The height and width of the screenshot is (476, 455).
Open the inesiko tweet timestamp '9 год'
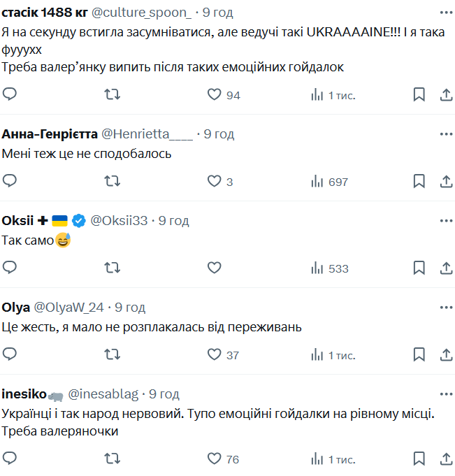click(x=164, y=394)
